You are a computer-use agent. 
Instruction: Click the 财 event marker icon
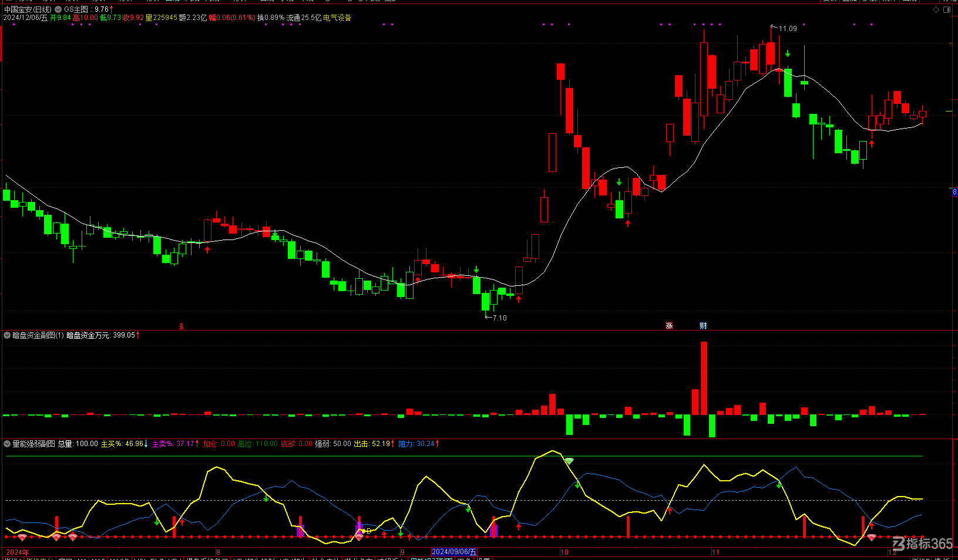tap(703, 326)
